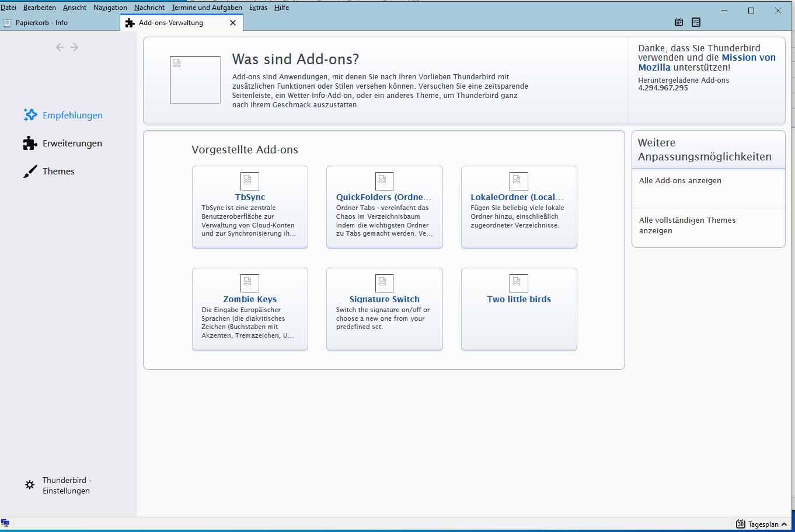Expand the Tagesplan pane chevron
The height and width of the screenshot is (532, 795).
tap(784, 524)
